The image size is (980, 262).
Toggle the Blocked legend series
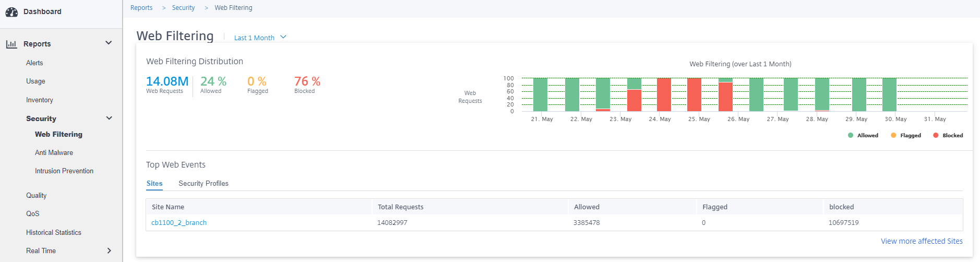coord(948,135)
